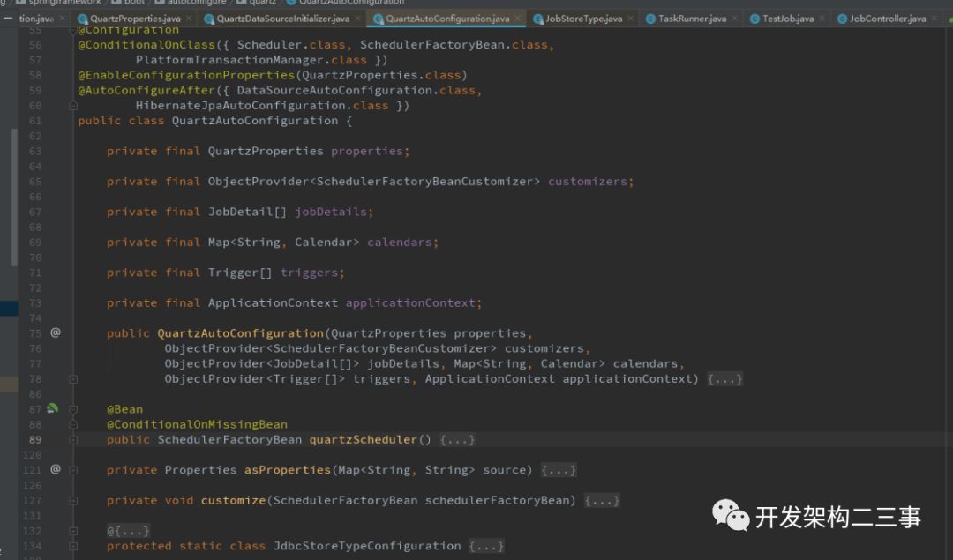
Task: Click the file icon on JobStoreType.java tab
Action: pos(538,19)
